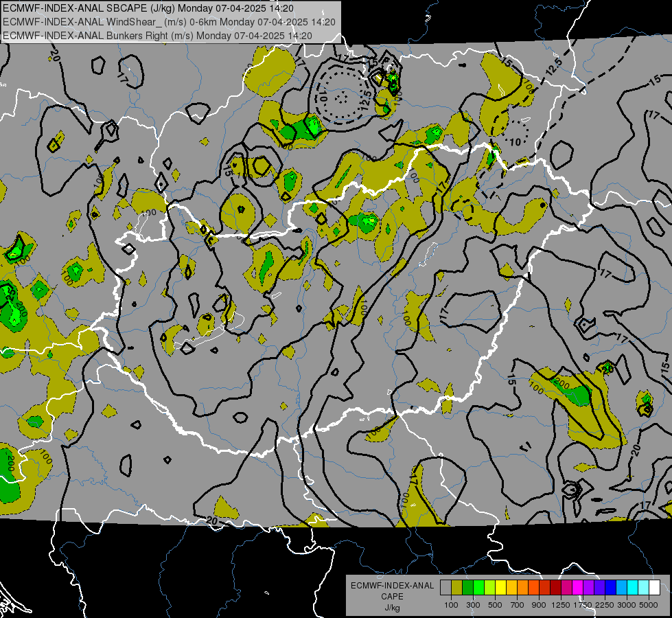Pick the pure yellow legend swatch
Image resolution: width=672 pixels, height=618 pixels.
pos(500,588)
